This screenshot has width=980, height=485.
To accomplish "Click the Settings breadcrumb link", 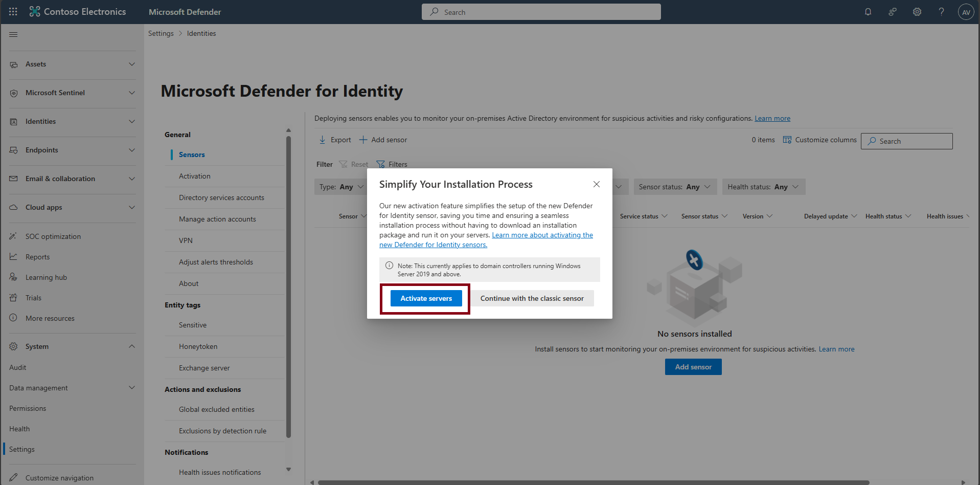I will coord(161,33).
